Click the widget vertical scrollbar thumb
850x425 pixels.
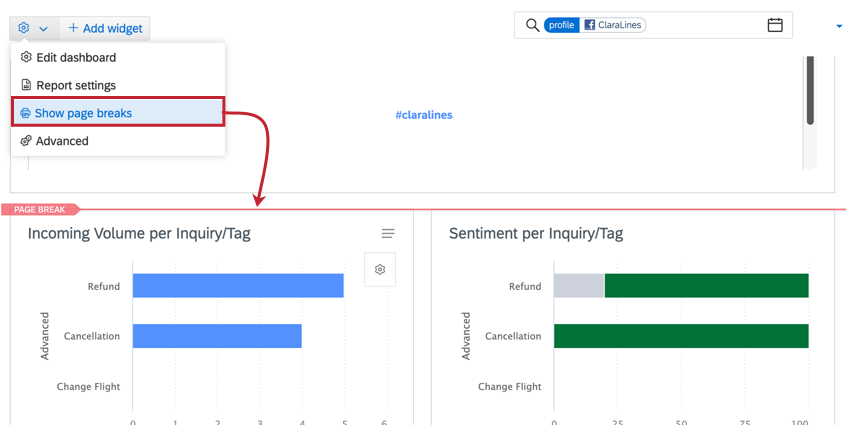(810, 89)
